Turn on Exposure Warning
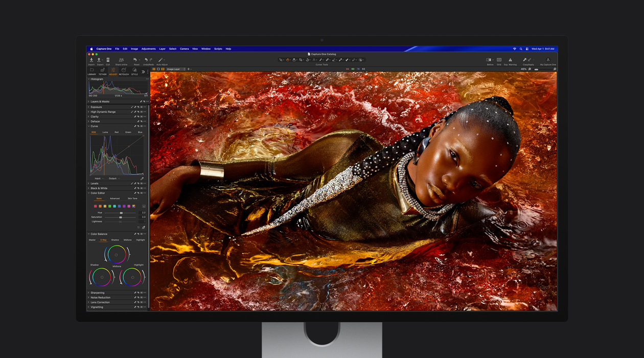 [x=511, y=60]
